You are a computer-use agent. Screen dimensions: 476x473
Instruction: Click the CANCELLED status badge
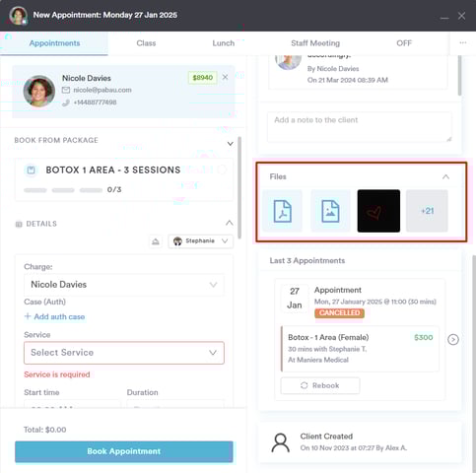point(339,312)
